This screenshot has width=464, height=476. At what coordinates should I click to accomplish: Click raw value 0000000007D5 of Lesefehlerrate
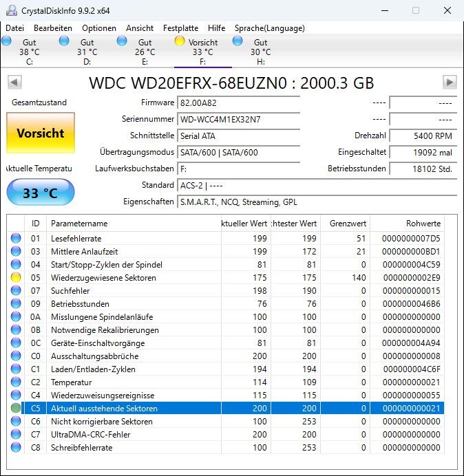(x=411, y=238)
